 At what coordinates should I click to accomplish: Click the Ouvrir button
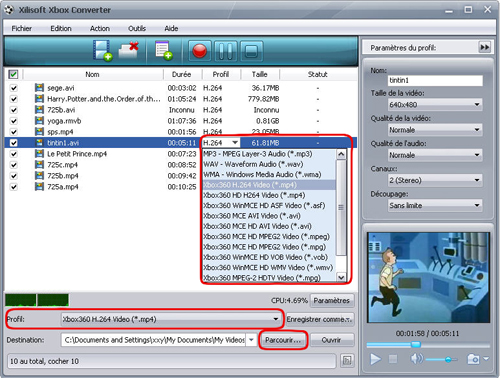[331, 340]
